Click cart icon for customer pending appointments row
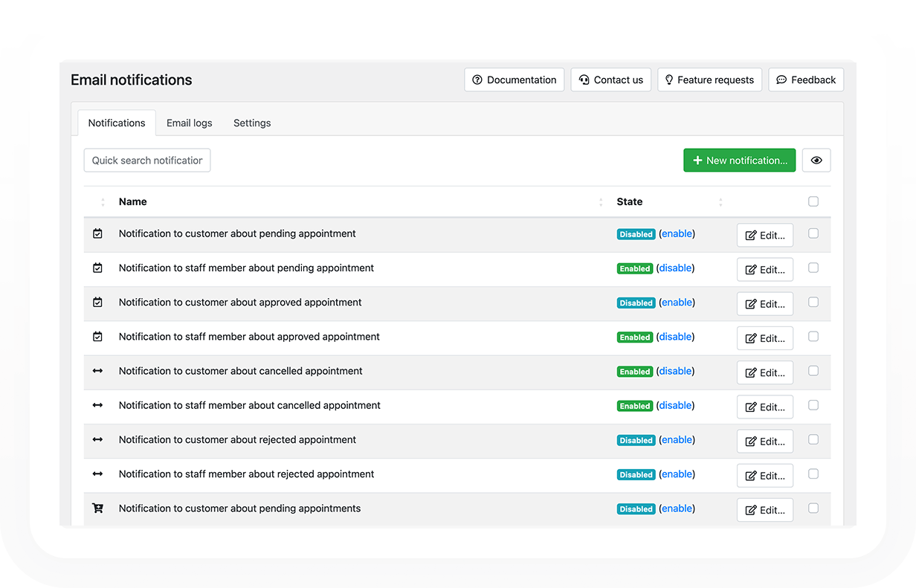916x588 pixels. tap(97, 508)
